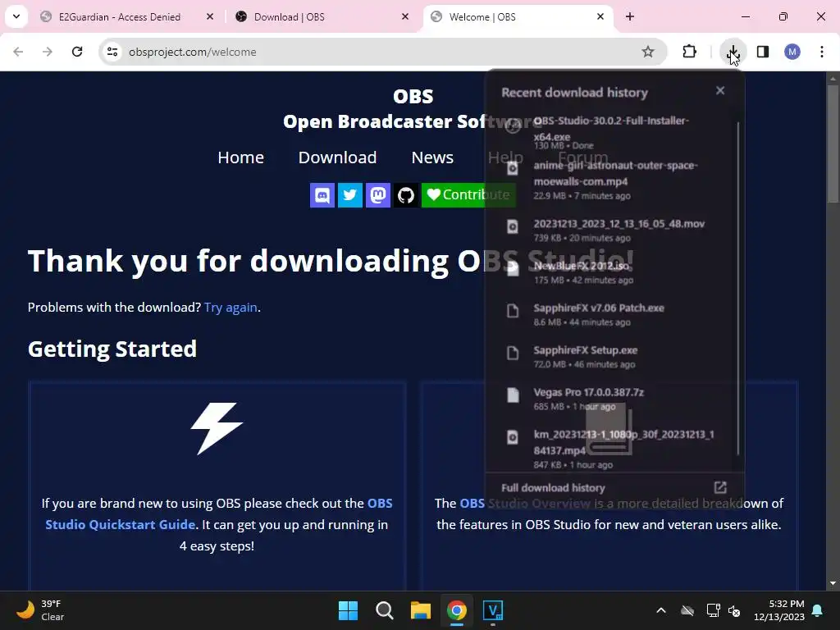This screenshot has width=840, height=630.
Task: Close the Download | OBS tab
Action: (x=405, y=16)
